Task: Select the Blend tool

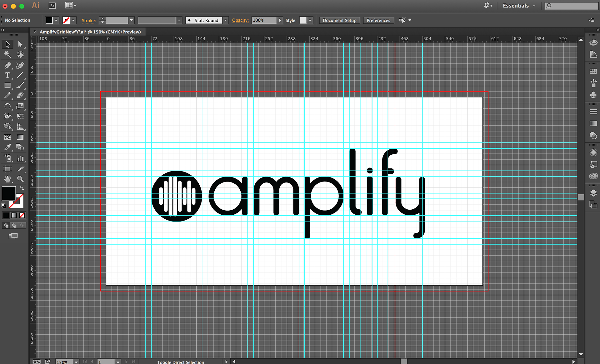Action: (20, 147)
